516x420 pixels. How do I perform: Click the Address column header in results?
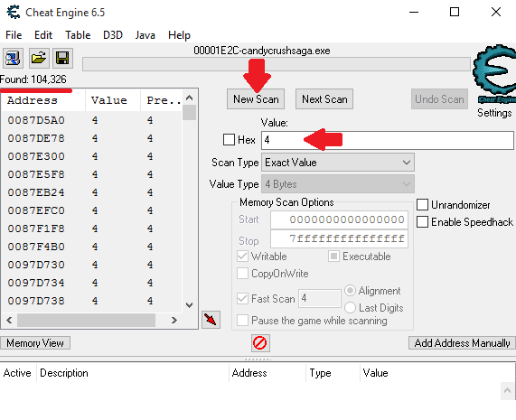43,100
